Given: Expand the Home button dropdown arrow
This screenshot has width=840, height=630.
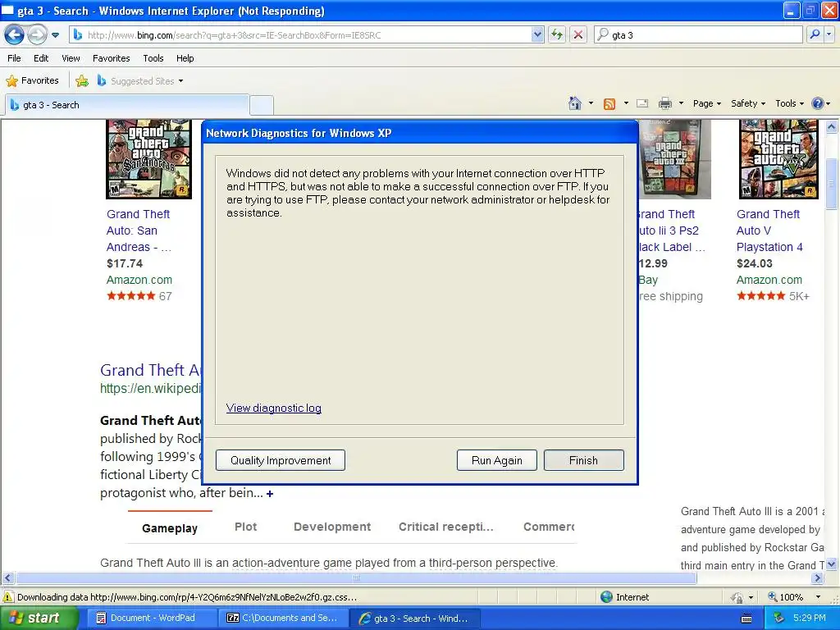Looking at the screenshot, I should tap(591, 103).
